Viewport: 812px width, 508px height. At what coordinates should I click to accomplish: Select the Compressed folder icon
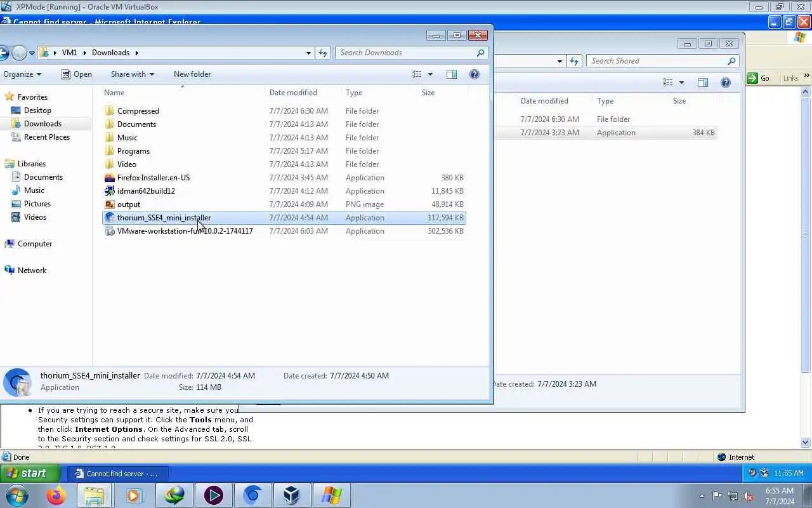pyautogui.click(x=109, y=111)
